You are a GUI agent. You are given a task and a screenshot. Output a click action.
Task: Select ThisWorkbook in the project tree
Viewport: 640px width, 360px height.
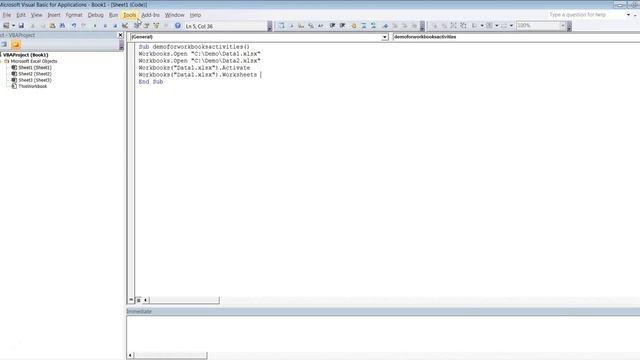click(33, 86)
